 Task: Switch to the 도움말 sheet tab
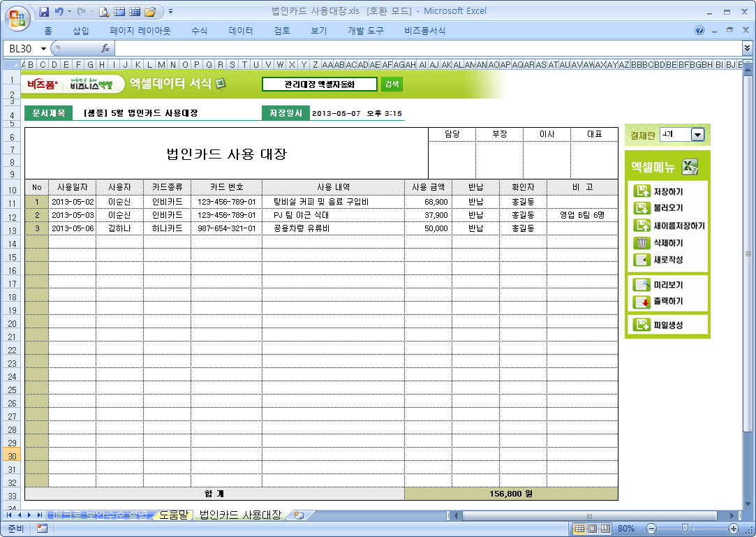[173, 515]
